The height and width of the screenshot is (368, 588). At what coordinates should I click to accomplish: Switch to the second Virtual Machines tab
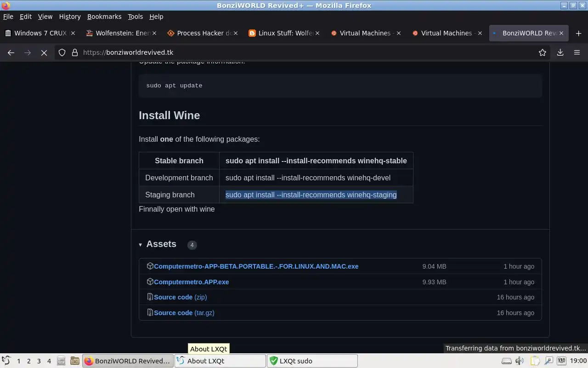(x=447, y=33)
